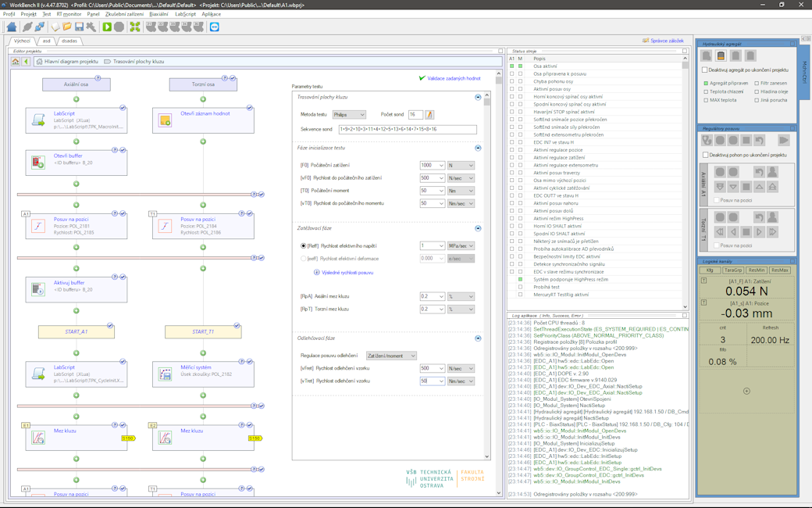
Task: Click the grey stop octagon toolbar icon
Action: point(119,27)
